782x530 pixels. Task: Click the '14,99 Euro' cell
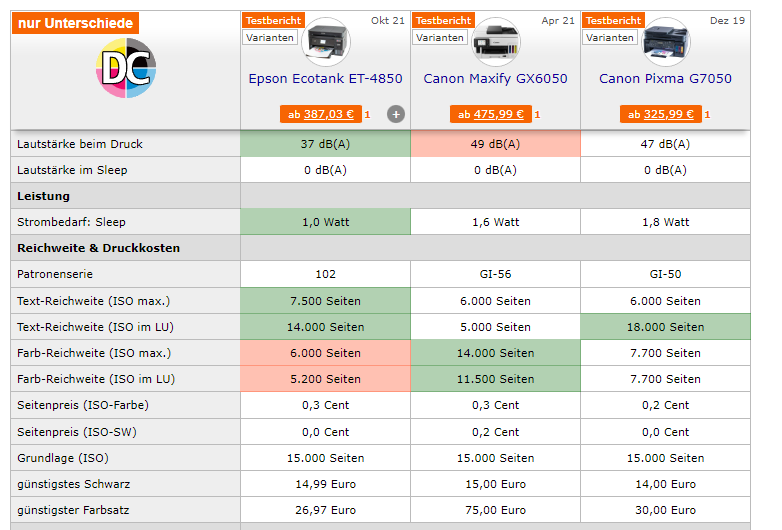[326, 484]
